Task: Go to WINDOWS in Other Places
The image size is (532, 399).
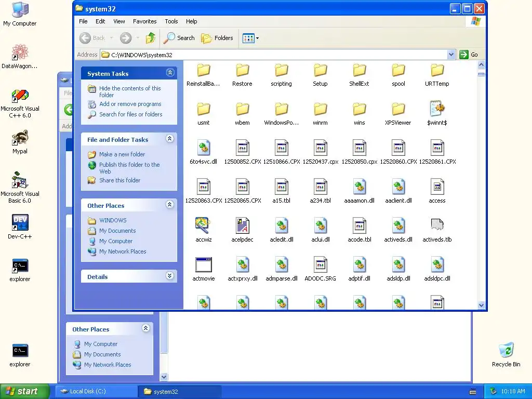Action: [x=113, y=220]
